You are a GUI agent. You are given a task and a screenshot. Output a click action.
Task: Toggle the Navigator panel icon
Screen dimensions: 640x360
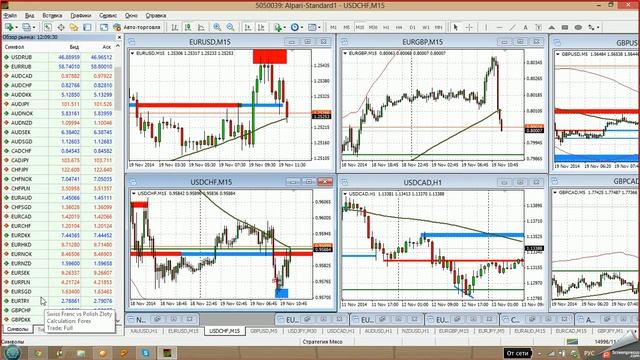pyautogui.click(x=74, y=27)
